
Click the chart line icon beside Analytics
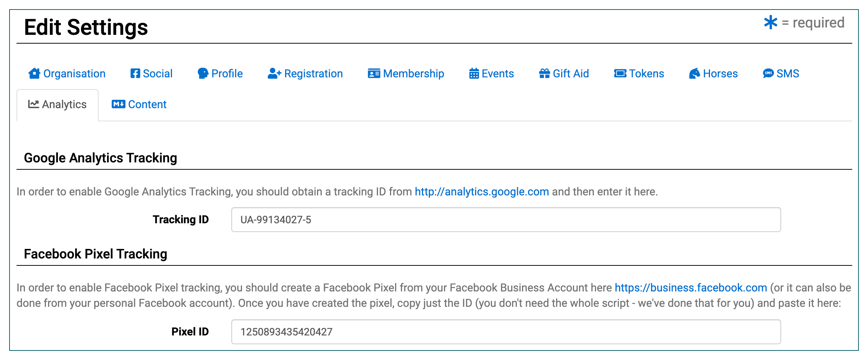(34, 104)
